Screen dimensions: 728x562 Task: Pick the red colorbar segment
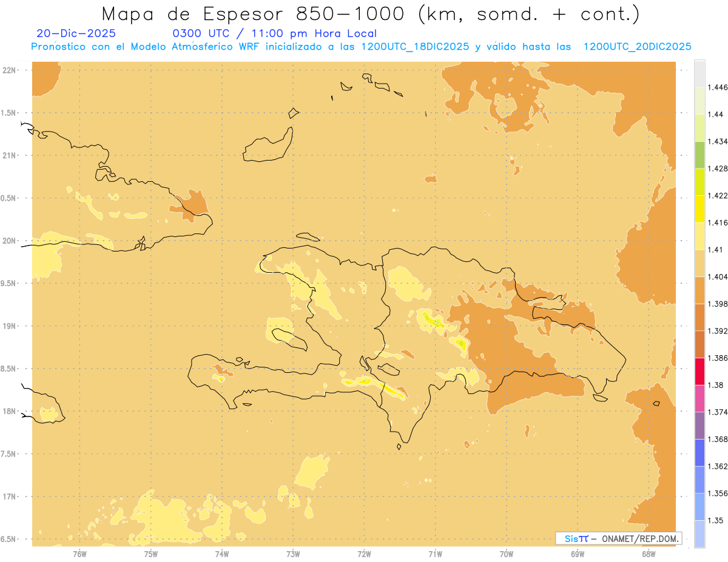[x=699, y=372]
